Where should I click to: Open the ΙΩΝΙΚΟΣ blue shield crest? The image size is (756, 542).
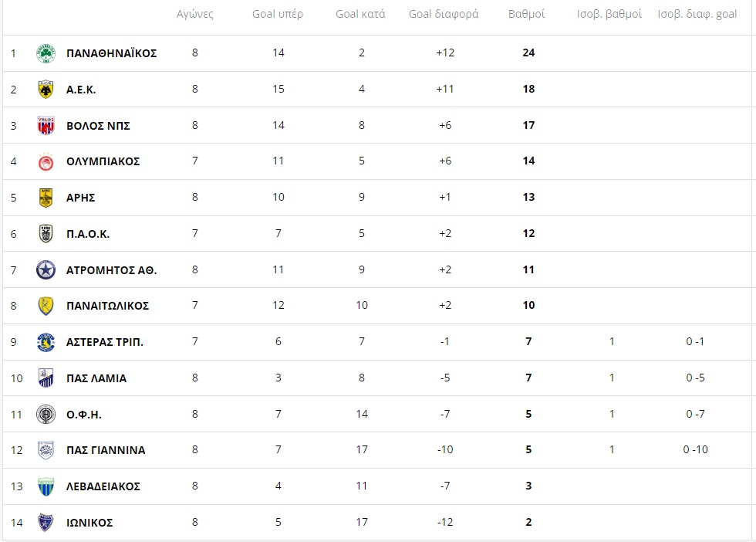coord(46,522)
